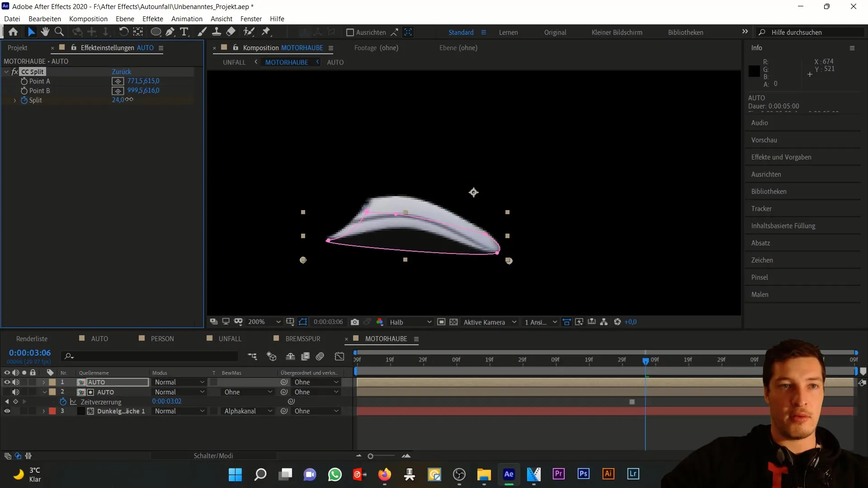Open blend mode dropdown for layer 1 AUTO
Image resolution: width=868 pixels, height=488 pixels.
click(179, 382)
